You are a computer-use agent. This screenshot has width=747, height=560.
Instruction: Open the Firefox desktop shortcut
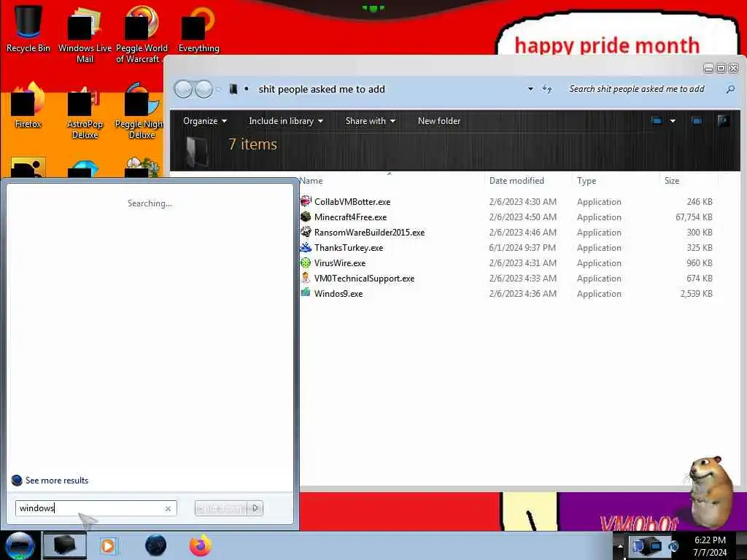pos(28,106)
